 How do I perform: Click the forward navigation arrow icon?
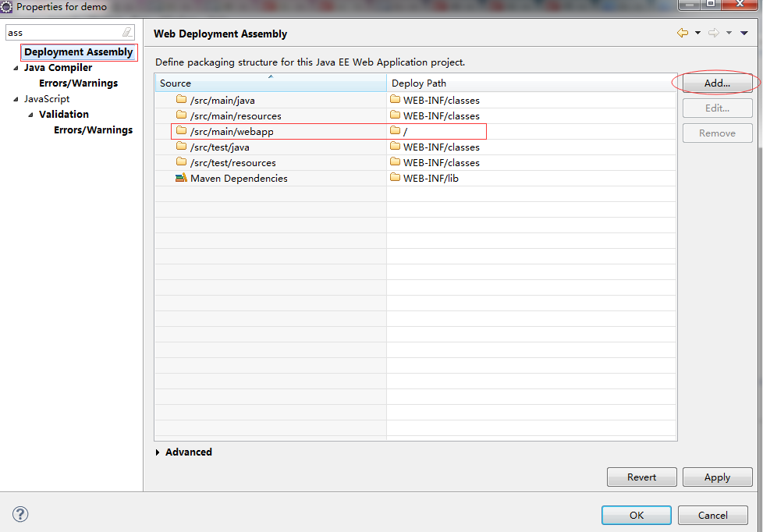(x=714, y=33)
